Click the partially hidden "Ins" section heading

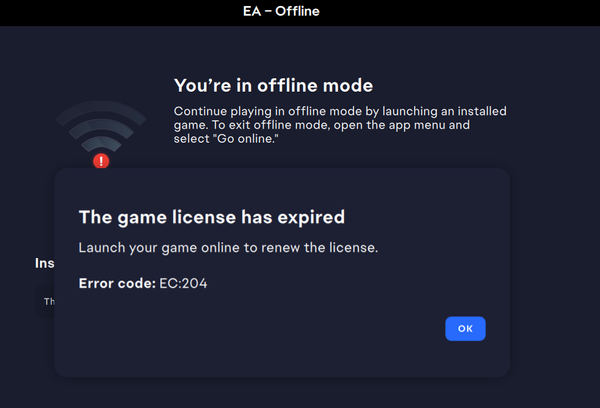point(45,263)
